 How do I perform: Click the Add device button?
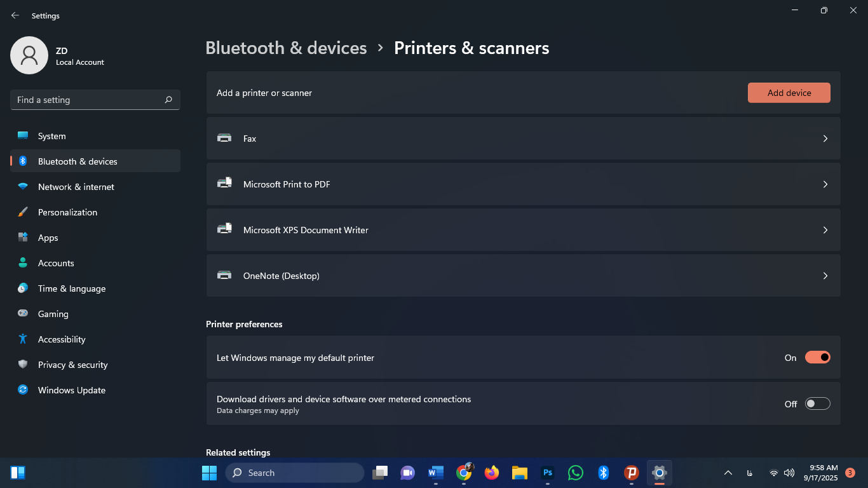tap(789, 93)
